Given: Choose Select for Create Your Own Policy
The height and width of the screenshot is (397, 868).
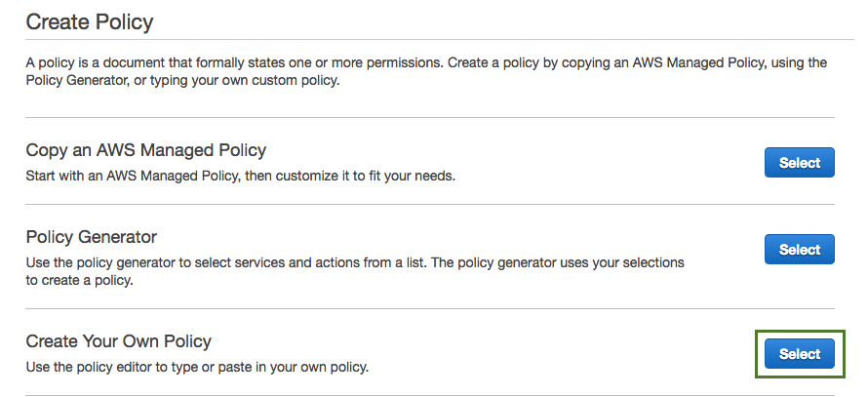Looking at the screenshot, I should pos(799,354).
